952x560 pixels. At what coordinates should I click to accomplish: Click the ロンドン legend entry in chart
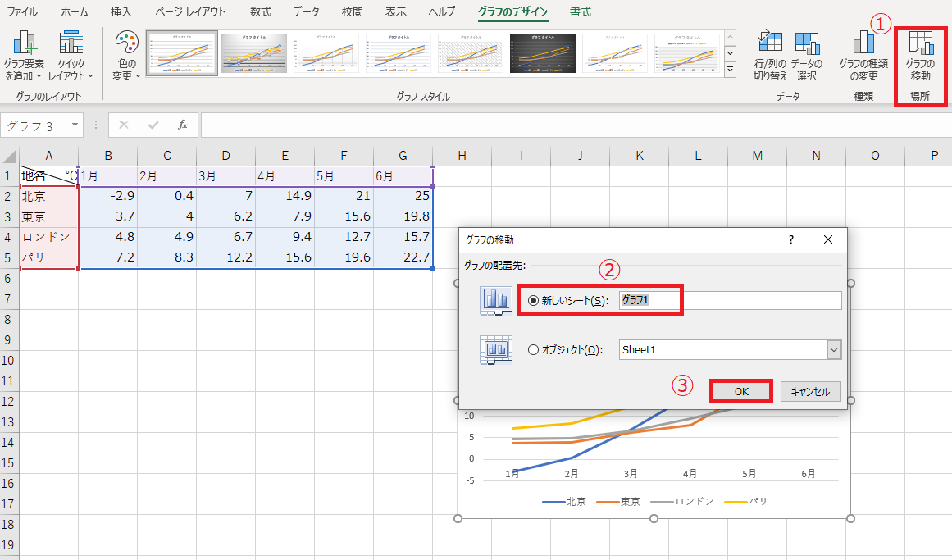click(682, 502)
